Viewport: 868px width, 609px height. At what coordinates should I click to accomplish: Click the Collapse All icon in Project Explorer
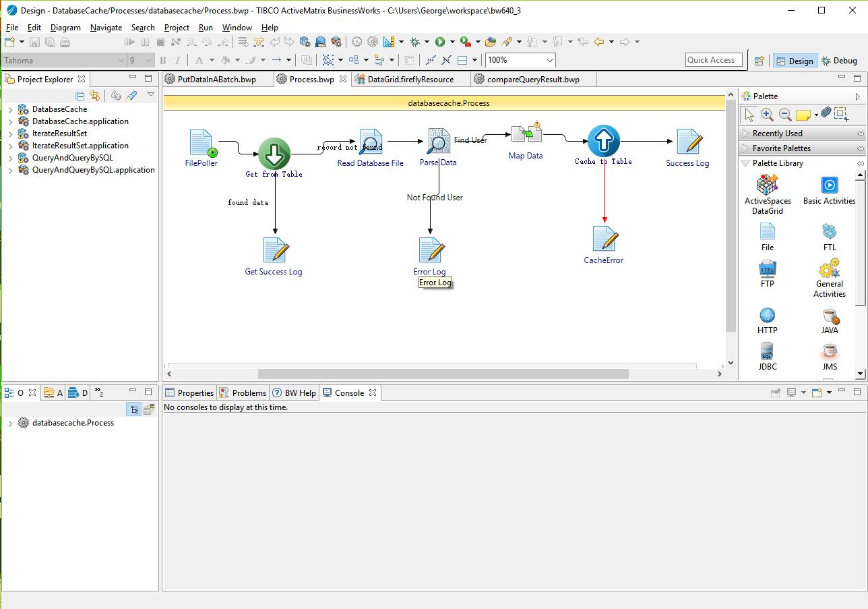click(x=80, y=96)
